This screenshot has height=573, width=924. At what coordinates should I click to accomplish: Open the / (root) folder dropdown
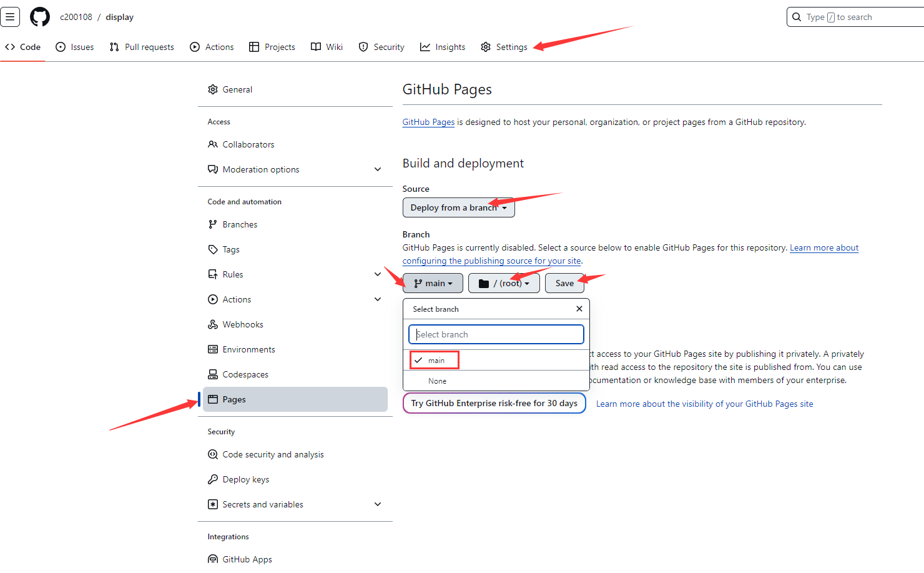click(x=504, y=283)
